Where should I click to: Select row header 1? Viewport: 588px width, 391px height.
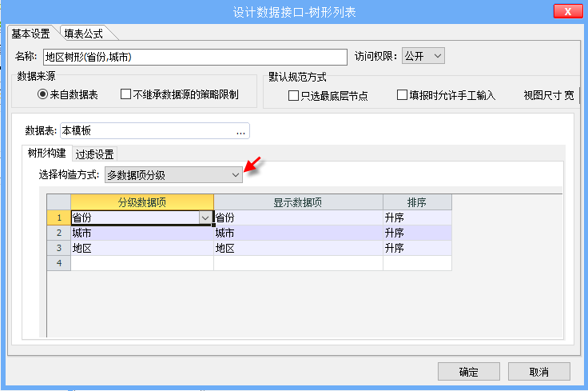(59, 217)
